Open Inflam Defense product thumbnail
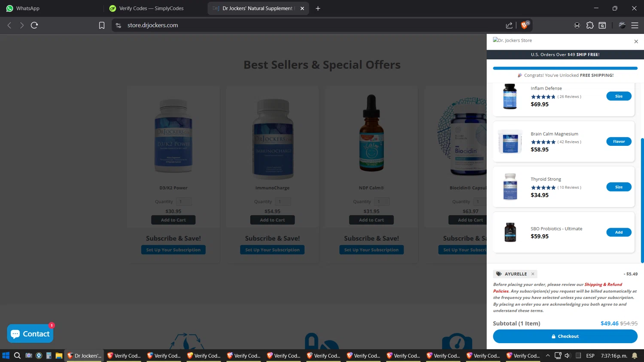 [x=510, y=97]
